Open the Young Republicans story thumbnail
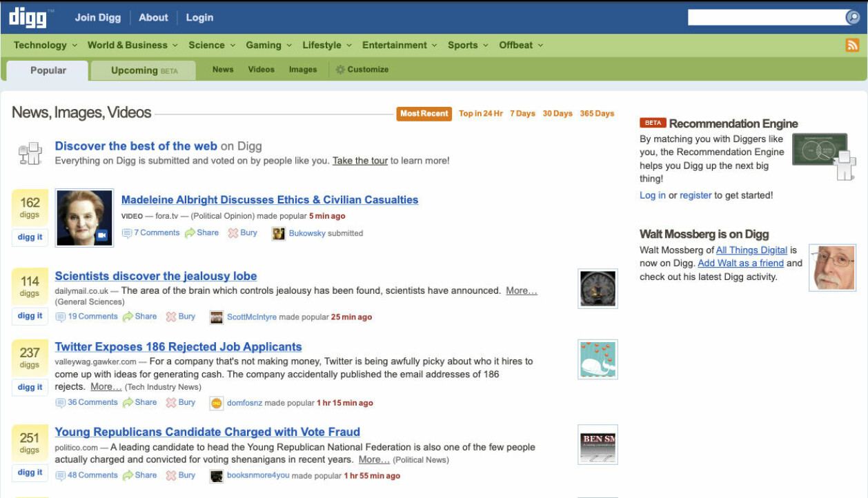The height and width of the screenshot is (498, 868). point(598,444)
